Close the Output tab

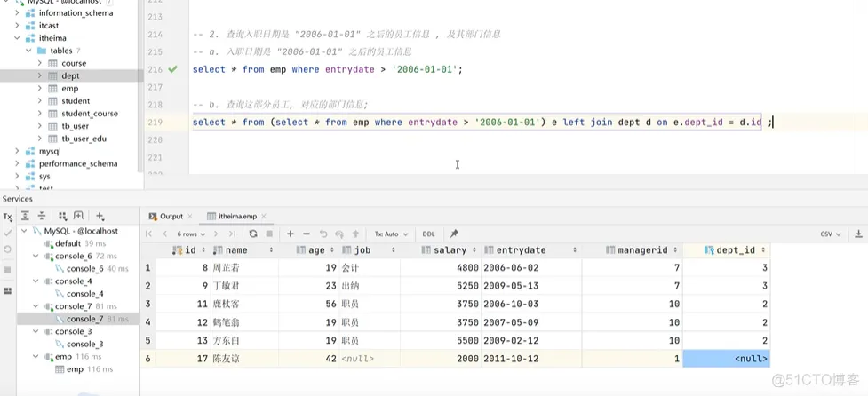pos(190,217)
